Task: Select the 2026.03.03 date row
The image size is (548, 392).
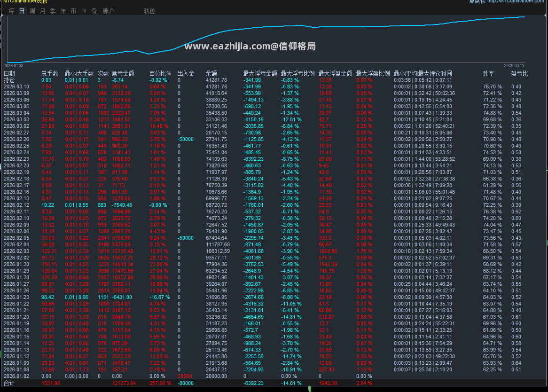Action: 273,119
